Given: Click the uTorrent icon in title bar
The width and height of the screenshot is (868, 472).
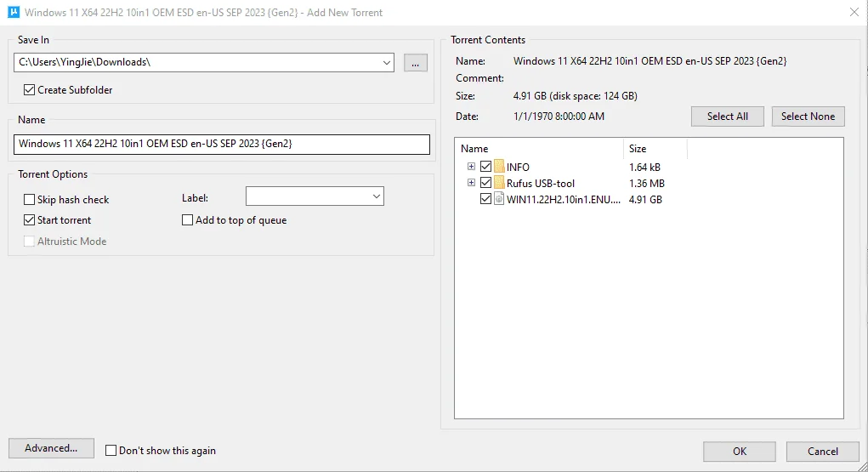Looking at the screenshot, I should tap(14, 12).
